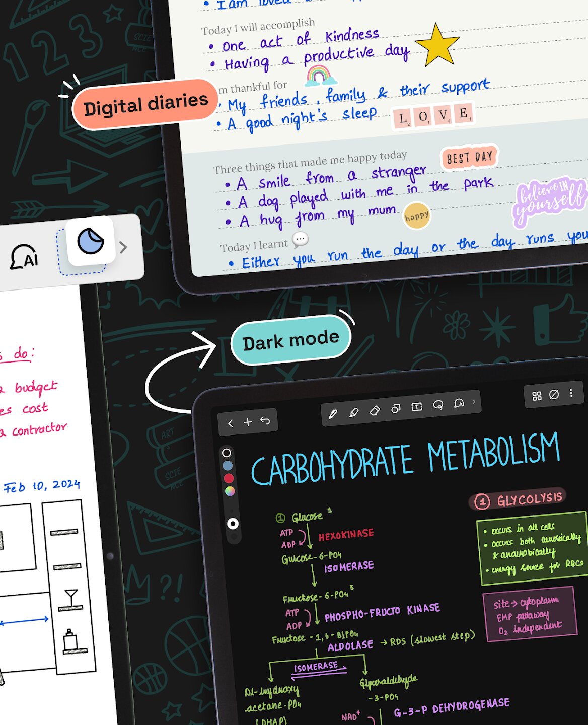The height and width of the screenshot is (725, 588).
Task: Click the GLYCOLYSIS heading badge
Action: 518,500
